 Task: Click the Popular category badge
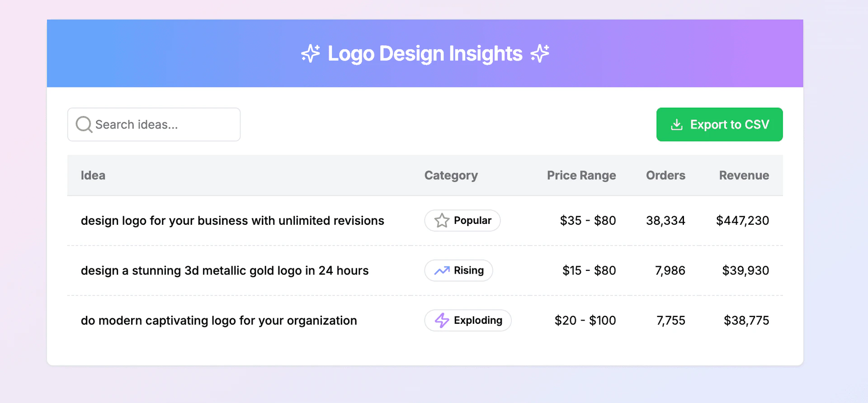tap(462, 221)
